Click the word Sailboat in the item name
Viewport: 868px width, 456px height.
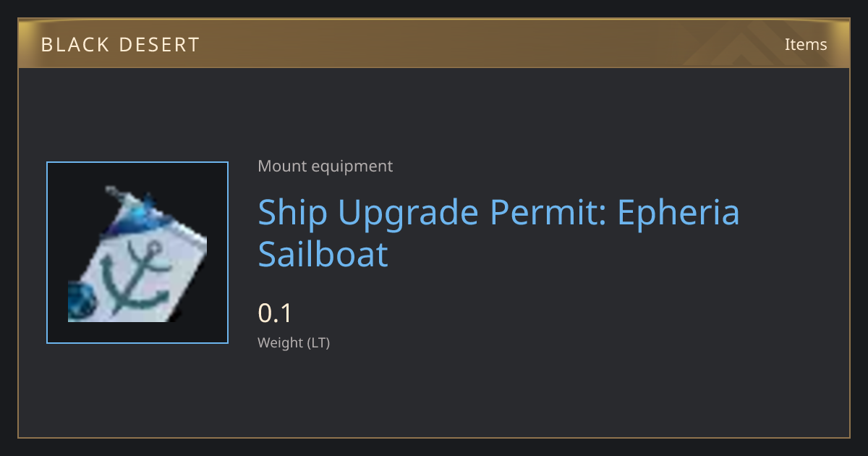point(323,254)
